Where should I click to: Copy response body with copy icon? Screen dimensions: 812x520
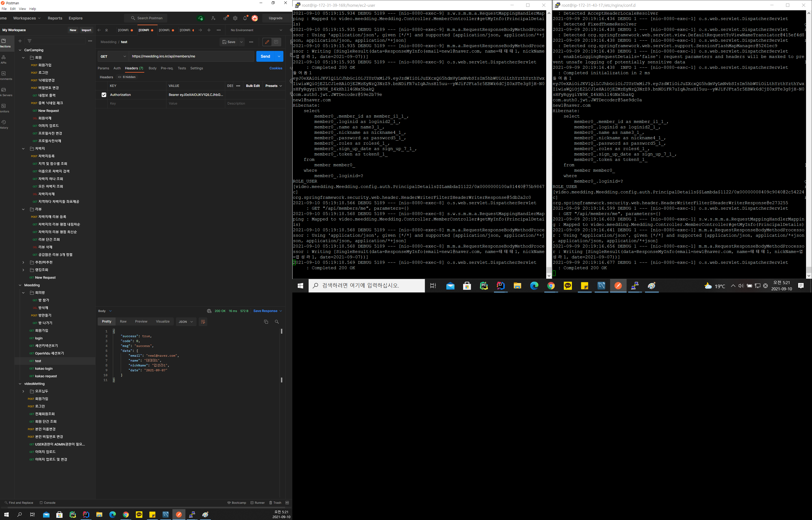(266, 322)
